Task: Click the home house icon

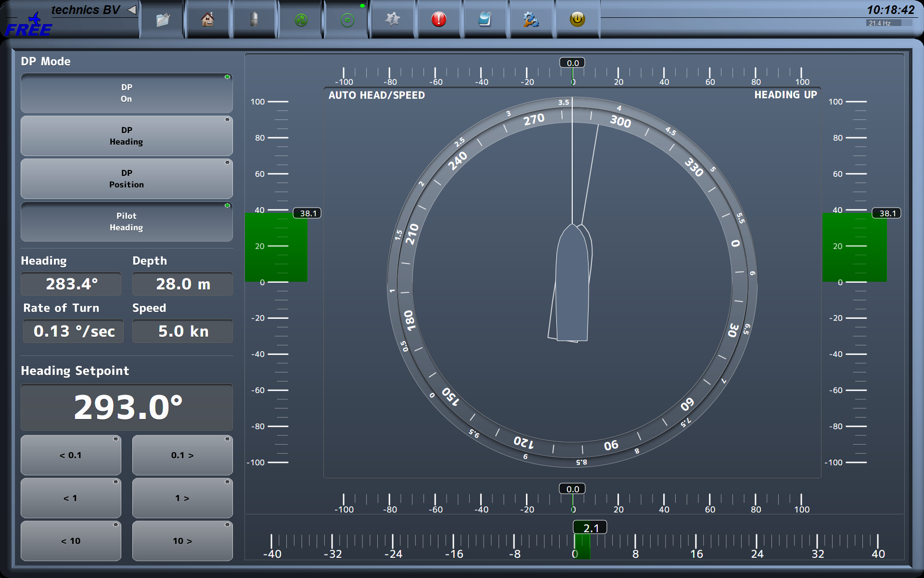Action: pos(208,20)
